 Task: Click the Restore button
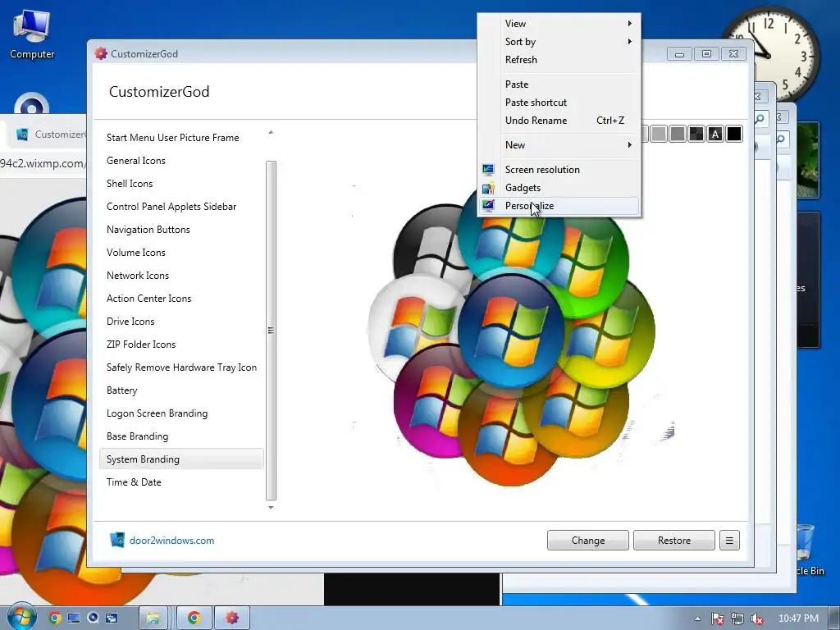click(x=674, y=541)
